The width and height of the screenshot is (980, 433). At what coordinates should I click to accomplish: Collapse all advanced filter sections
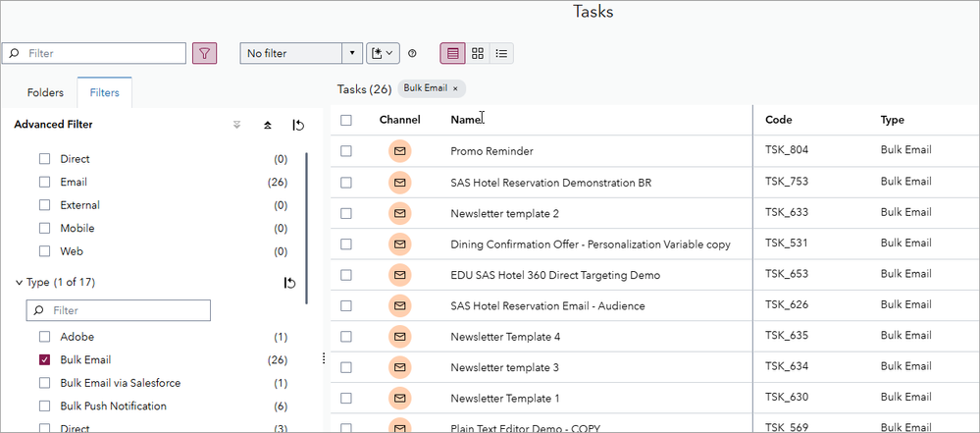(268, 125)
